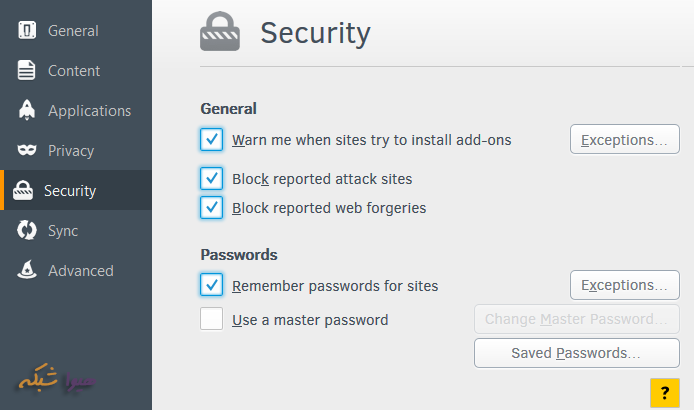Click the Saved Passwords button
The height and width of the screenshot is (410, 694).
[576, 353]
